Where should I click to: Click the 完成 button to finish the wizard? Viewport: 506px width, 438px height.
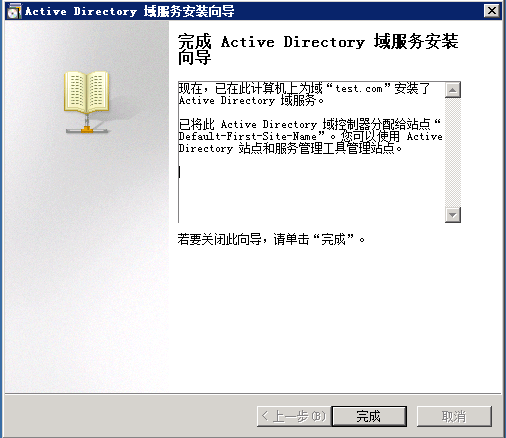click(x=369, y=416)
